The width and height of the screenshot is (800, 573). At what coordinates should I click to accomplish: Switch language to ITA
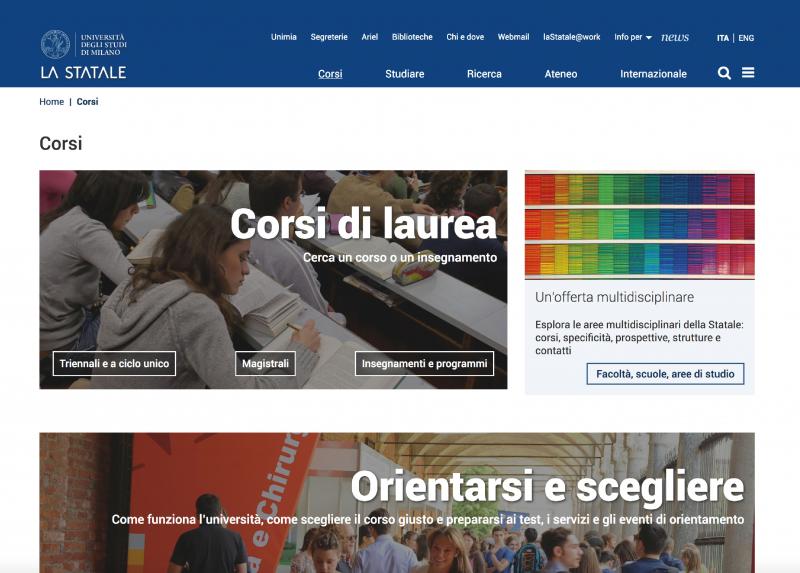pyautogui.click(x=722, y=38)
